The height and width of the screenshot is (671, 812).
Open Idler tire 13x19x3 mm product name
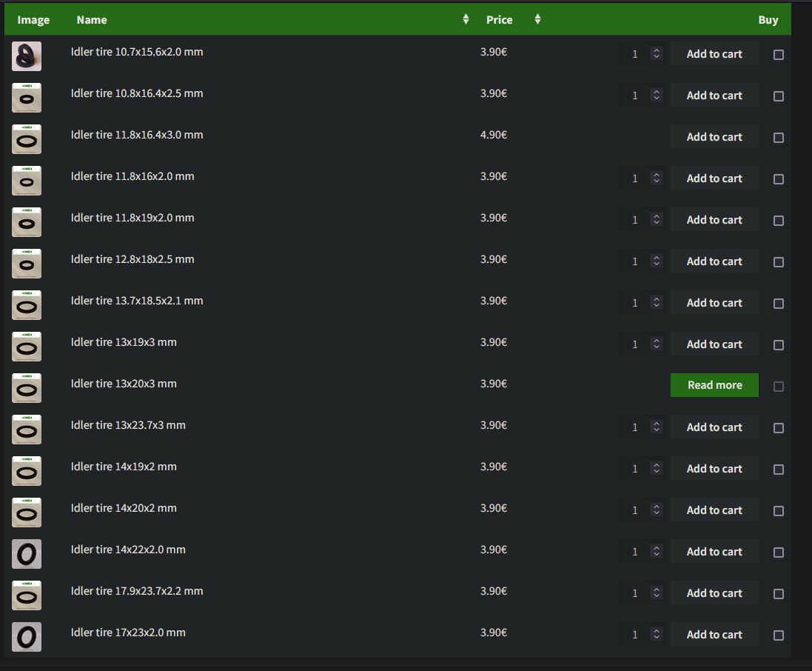(124, 342)
